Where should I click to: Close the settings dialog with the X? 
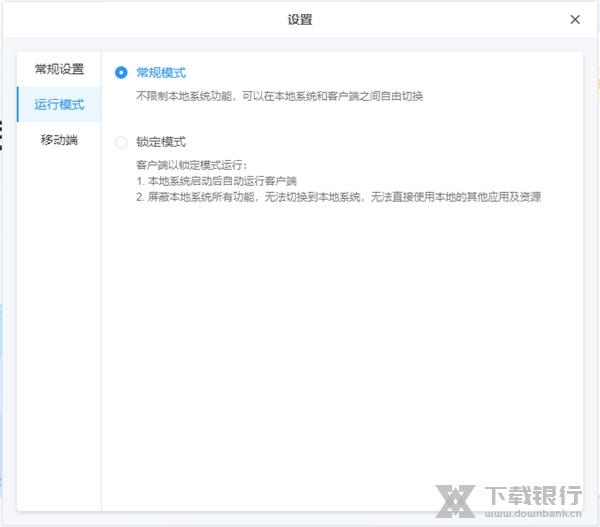point(575,19)
